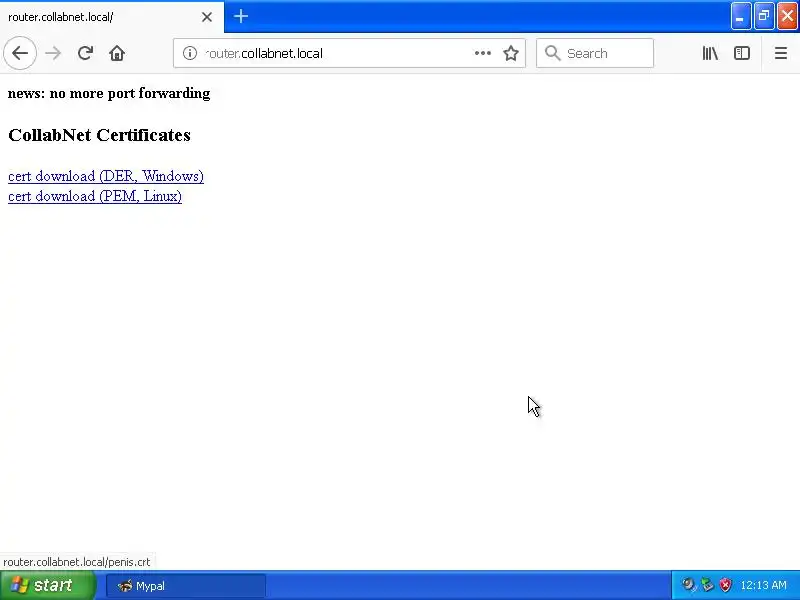Click the first system tray icon
Viewport: 800px width, 600px height.
pyautogui.click(x=689, y=585)
